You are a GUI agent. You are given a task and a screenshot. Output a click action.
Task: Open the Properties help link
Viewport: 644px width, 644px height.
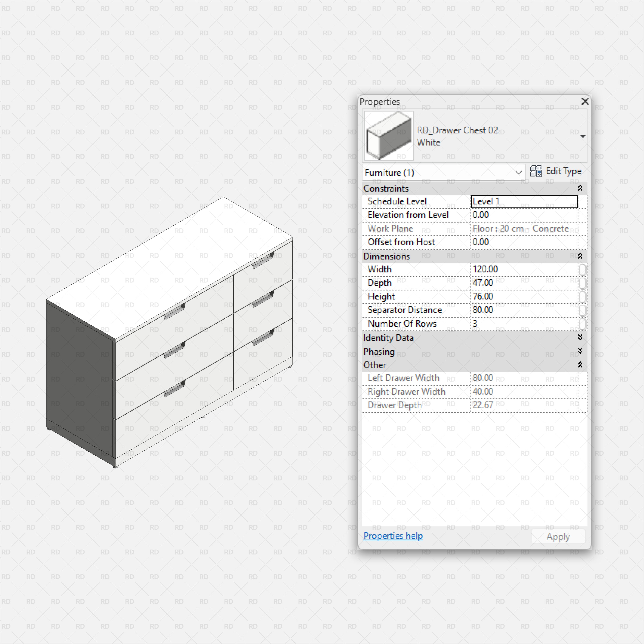point(393,536)
